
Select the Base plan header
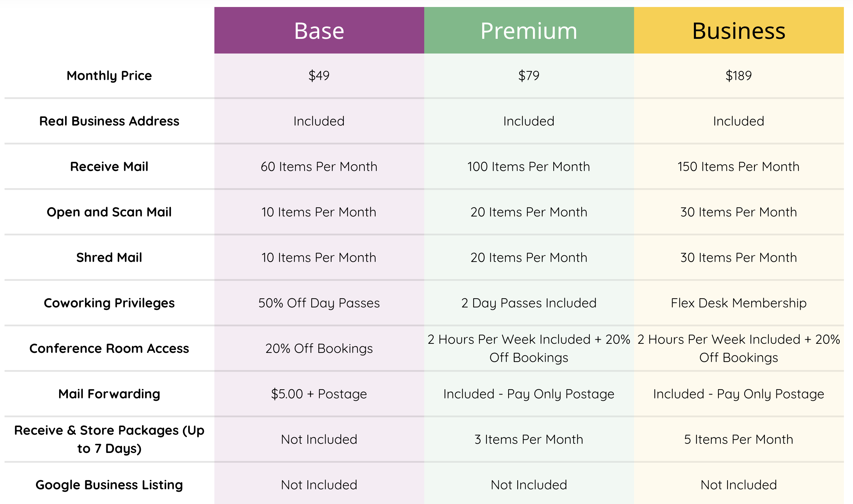point(319,31)
